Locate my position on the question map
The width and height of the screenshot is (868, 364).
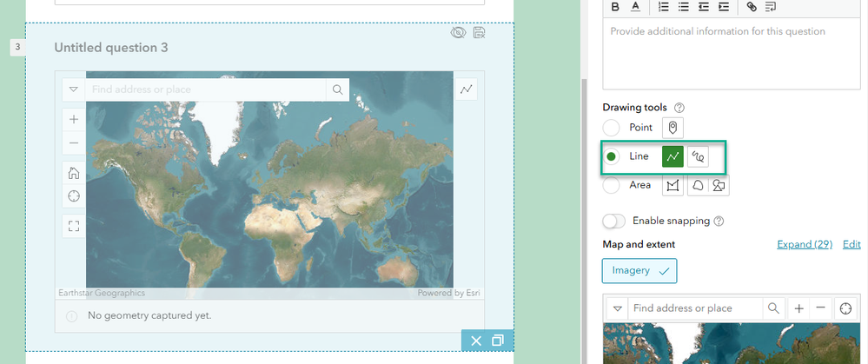pos(74,195)
